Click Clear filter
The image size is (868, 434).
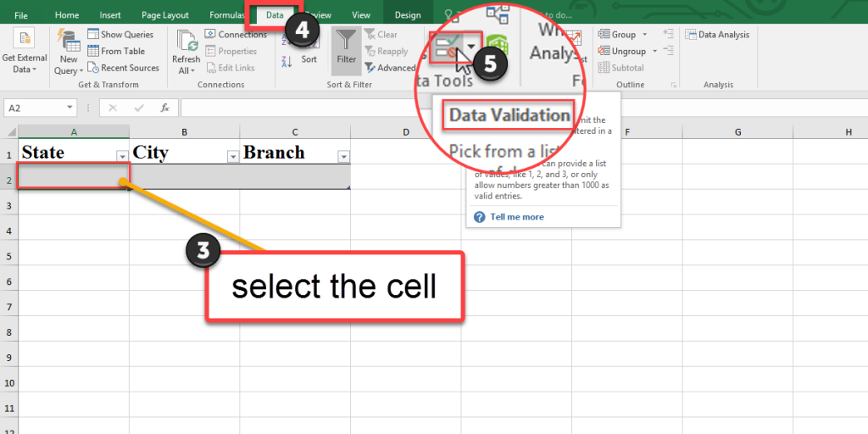point(381,34)
